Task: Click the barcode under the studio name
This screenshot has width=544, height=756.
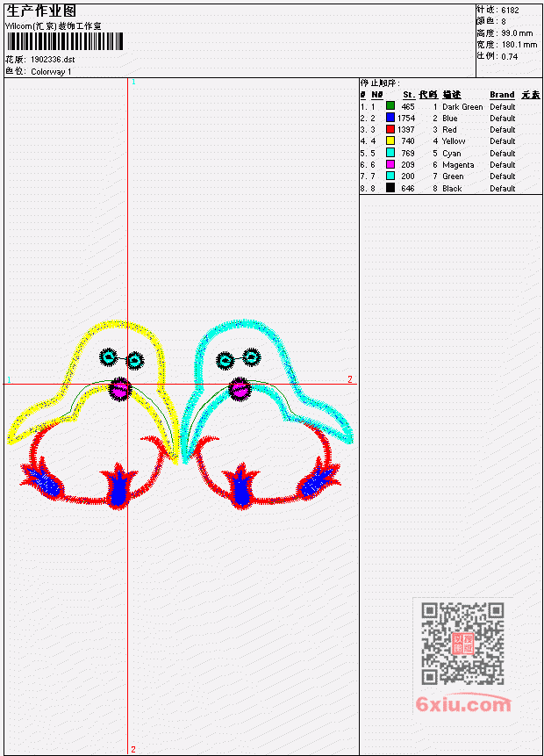Action: pyautogui.click(x=65, y=41)
